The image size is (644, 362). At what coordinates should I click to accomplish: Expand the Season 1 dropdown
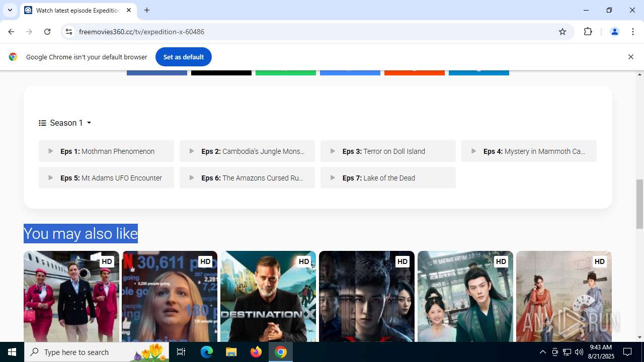[x=65, y=123]
